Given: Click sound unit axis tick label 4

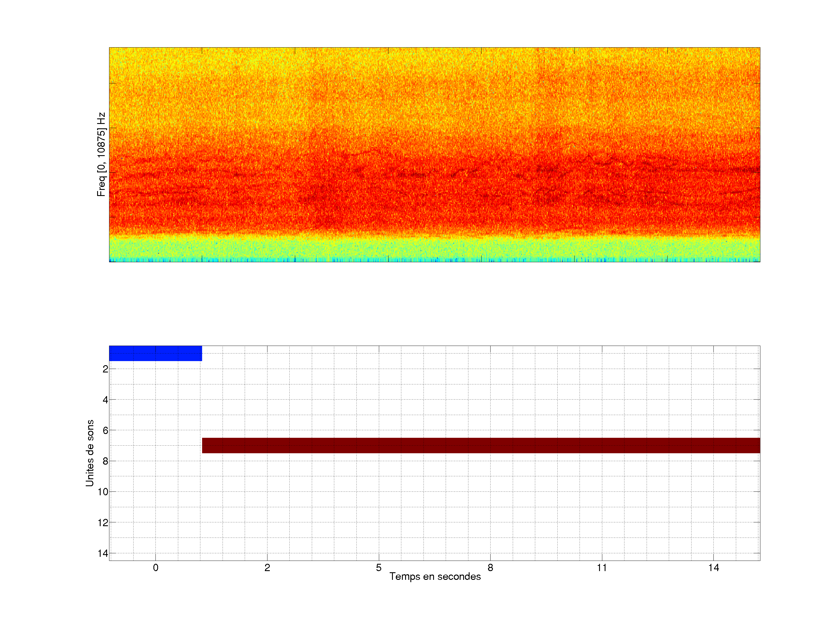Looking at the screenshot, I should click(x=105, y=400).
